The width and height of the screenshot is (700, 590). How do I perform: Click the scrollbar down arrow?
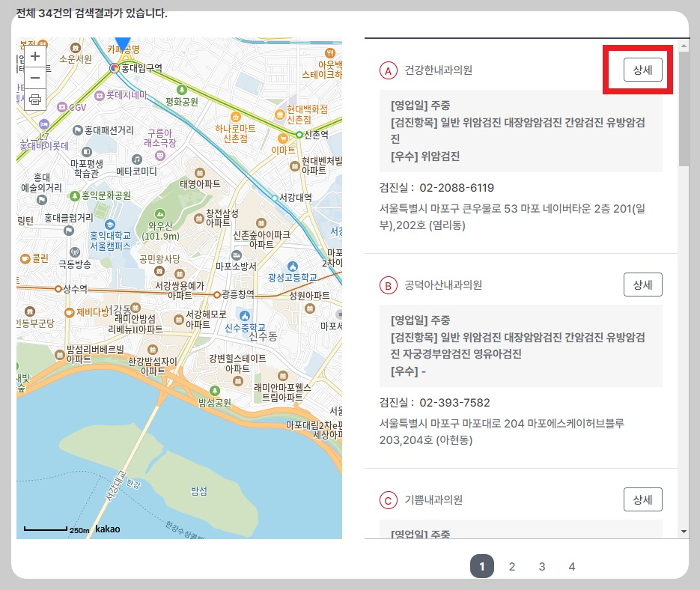pyautogui.click(x=682, y=532)
